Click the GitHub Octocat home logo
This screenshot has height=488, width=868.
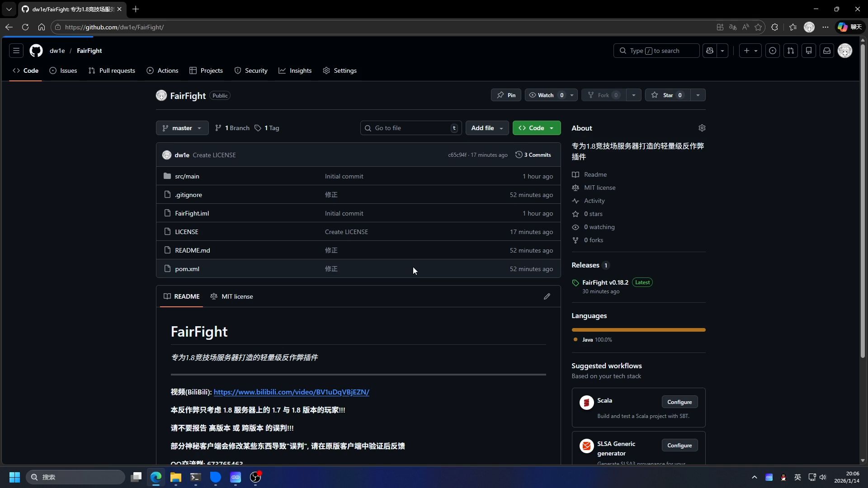[x=36, y=51]
